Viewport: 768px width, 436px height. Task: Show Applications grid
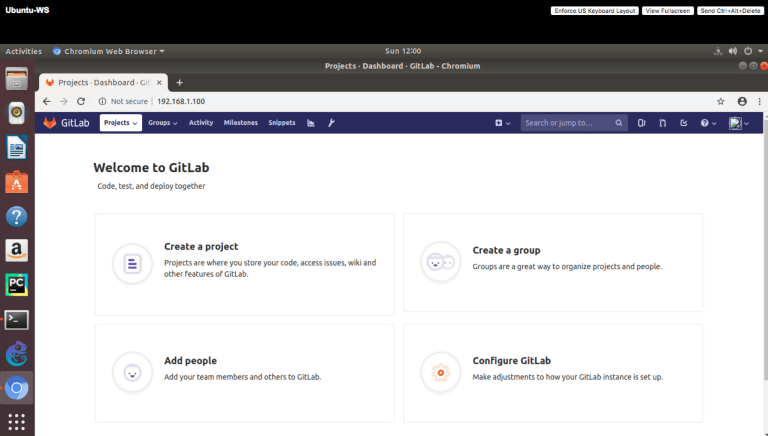[x=17, y=421]
